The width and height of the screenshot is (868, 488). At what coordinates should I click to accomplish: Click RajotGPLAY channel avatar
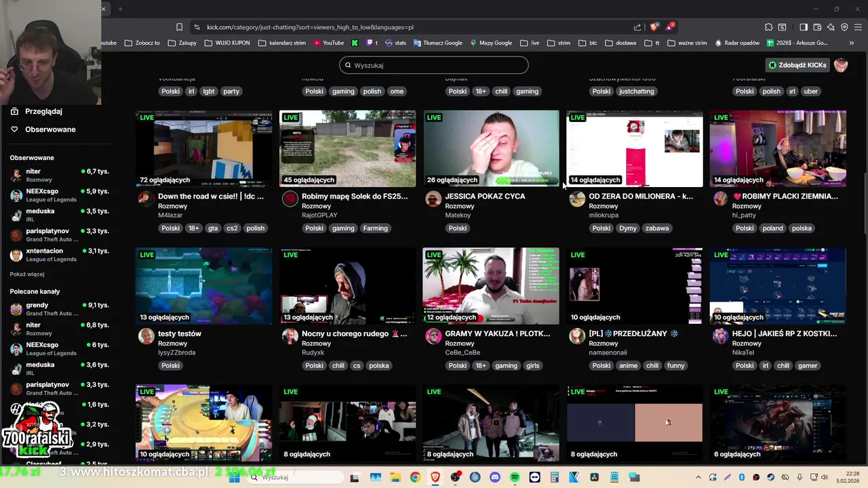point(290,199)
